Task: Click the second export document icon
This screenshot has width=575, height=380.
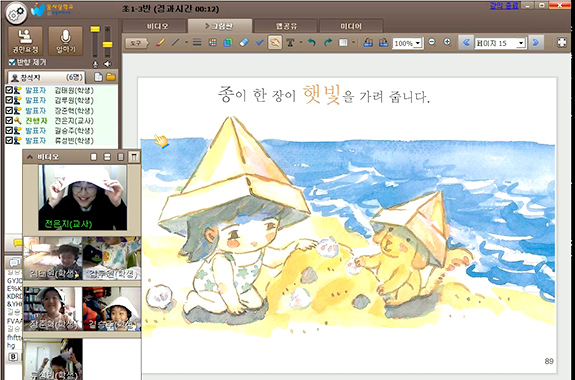Action: pos(384,43)
